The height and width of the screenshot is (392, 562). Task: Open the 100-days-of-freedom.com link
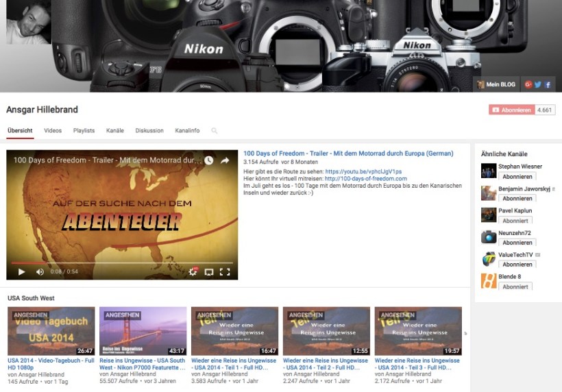(x=366, y=178)
